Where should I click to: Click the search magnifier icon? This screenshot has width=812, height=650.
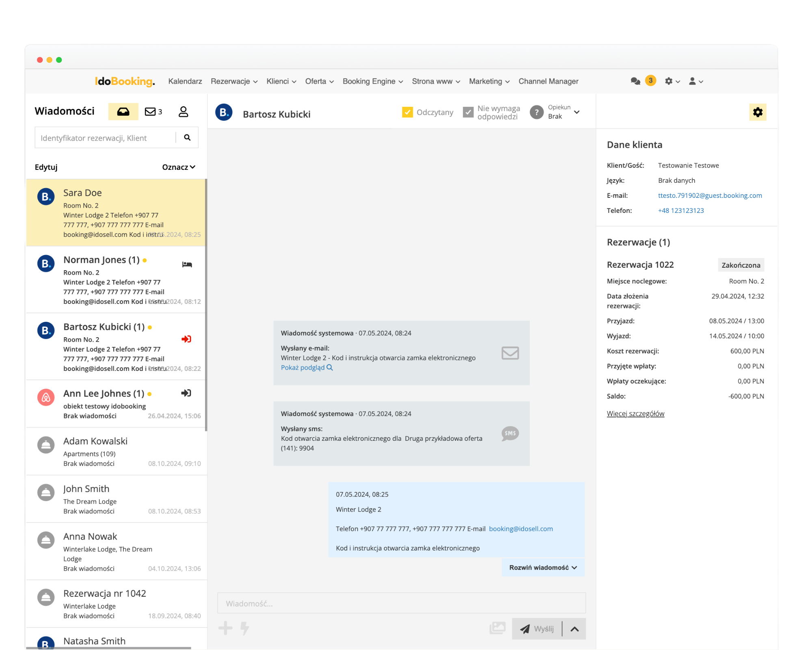187,138
